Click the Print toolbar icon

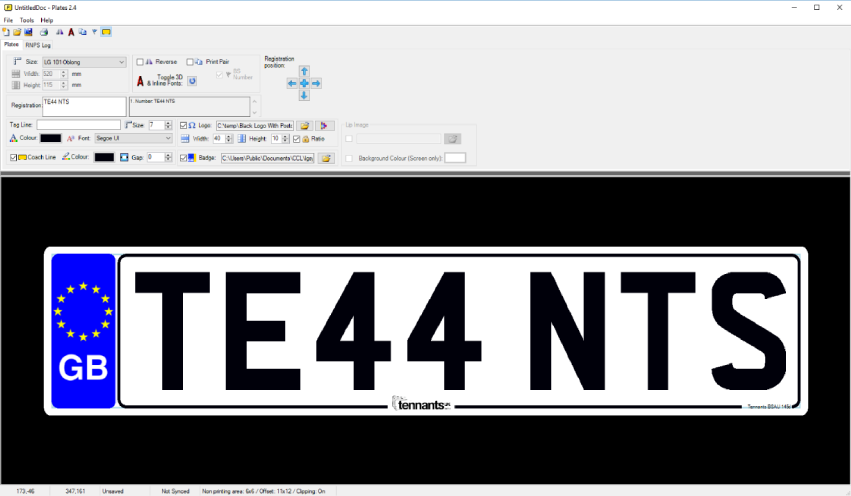point(44,32)
